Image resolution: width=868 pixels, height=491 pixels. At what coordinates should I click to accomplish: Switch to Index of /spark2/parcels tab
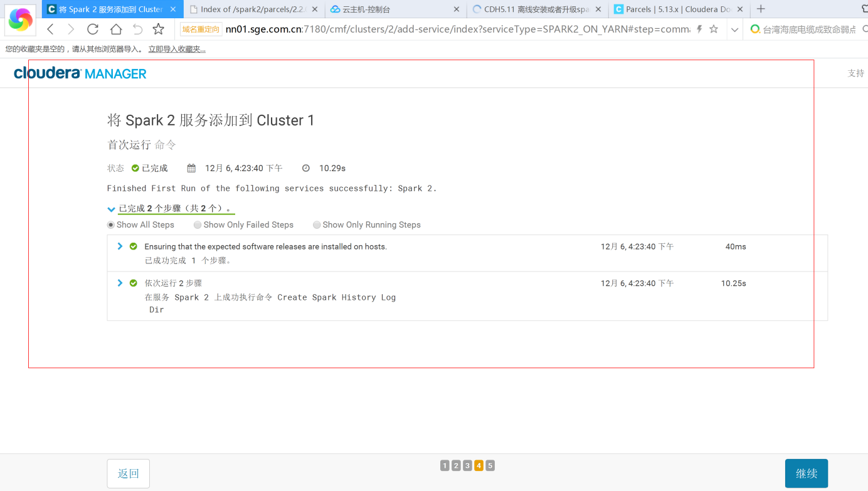coord(255,9)
